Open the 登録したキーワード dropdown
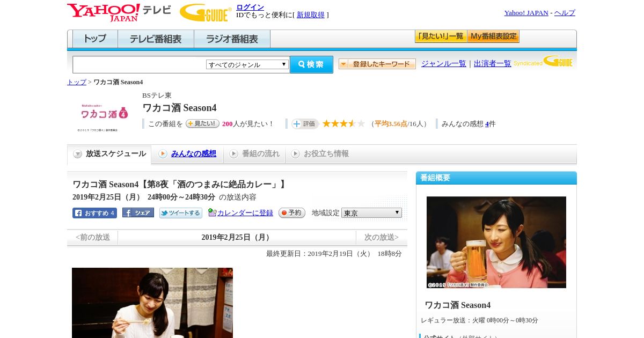 pos(377,64)
